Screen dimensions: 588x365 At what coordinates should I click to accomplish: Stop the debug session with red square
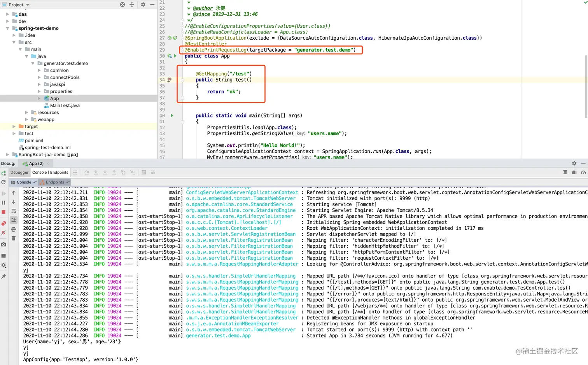[3, 212]
